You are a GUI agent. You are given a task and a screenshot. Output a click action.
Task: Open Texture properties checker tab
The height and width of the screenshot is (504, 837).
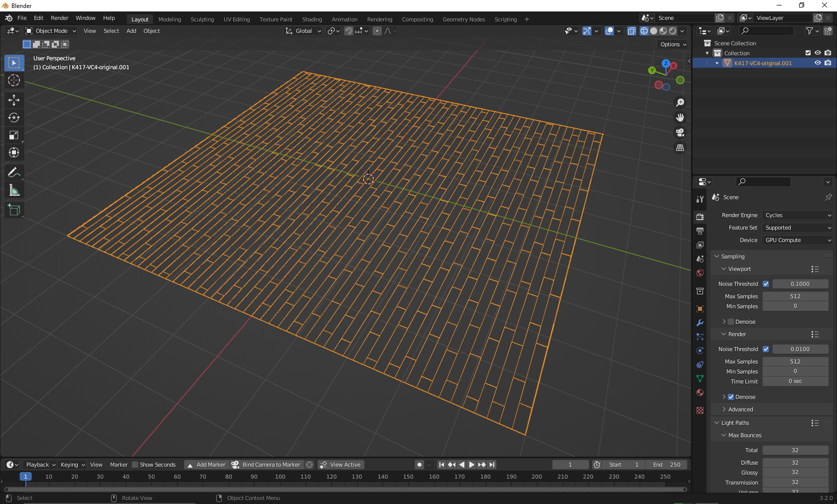point(700,410)
